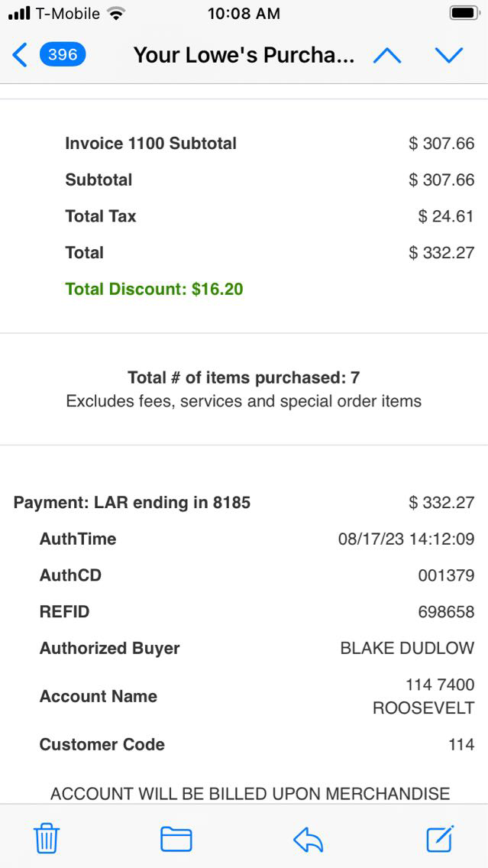Tap the Total # of items purchased text
The width and height of the screenshot is (488, 868).
[x=244, y=377]
